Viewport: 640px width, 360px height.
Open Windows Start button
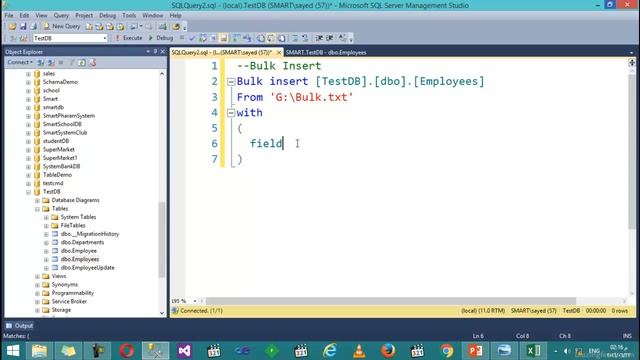pyautogui.click(x=13, y=351)
